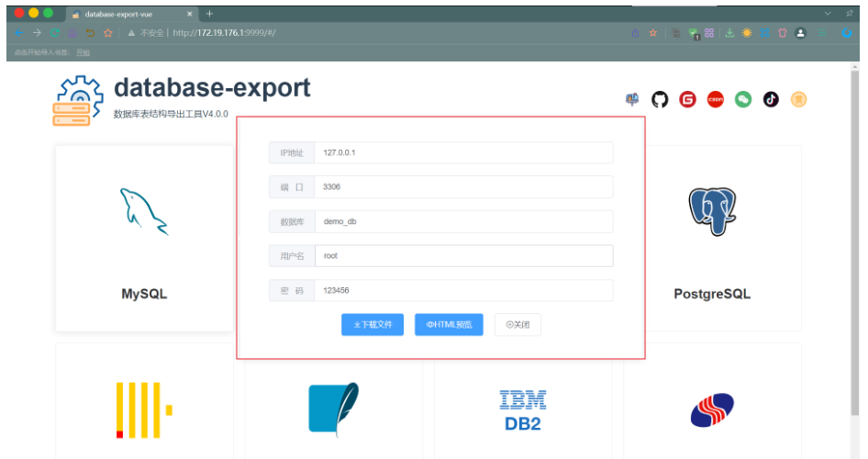Select the ClickHouse yellow bars card

144,401
